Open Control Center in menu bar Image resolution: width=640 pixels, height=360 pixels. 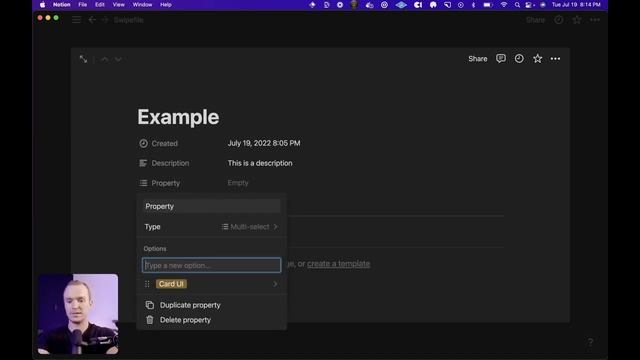point(530,5)
